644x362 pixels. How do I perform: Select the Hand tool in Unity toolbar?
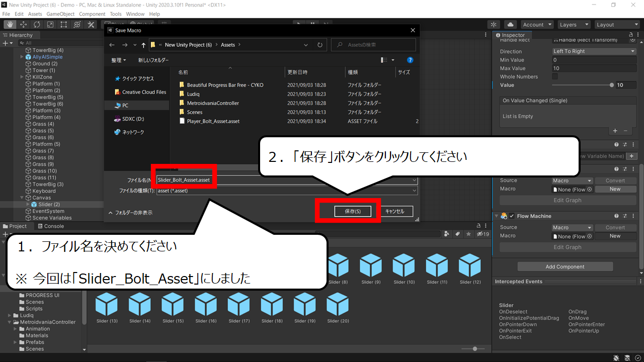(x=10, y=25)
